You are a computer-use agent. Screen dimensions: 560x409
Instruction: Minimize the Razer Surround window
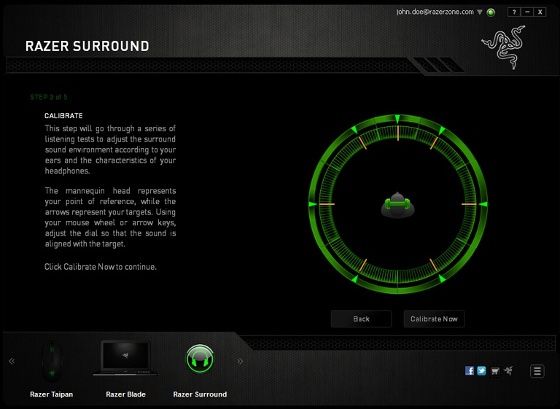pyautogui.click(x=527, y=12)
